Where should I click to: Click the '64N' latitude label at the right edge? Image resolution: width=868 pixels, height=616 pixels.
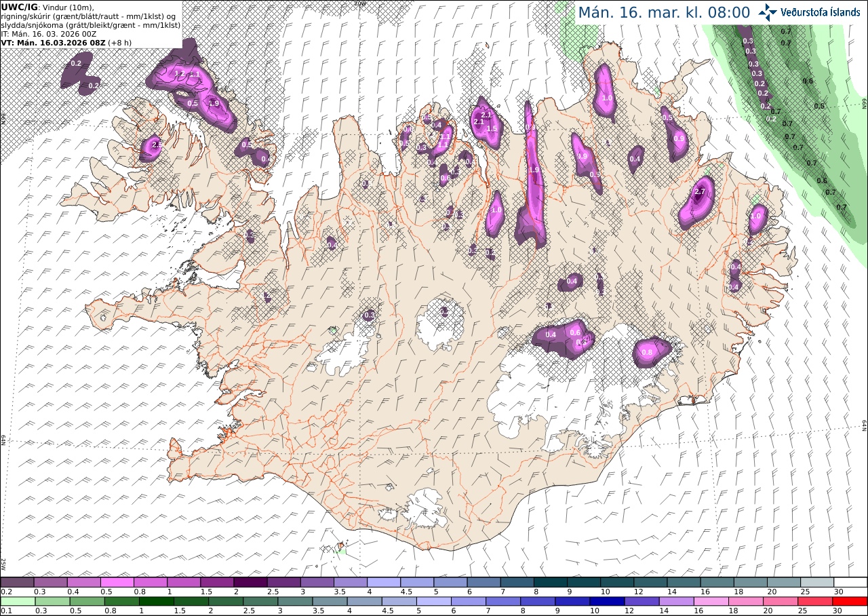[x=865, y=425]
